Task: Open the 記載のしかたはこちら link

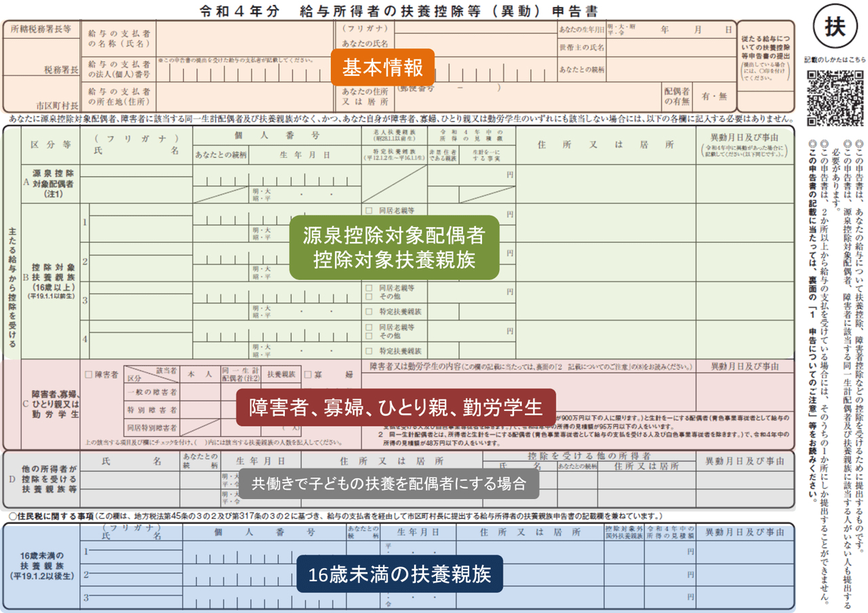Action: tap(835, 60)
